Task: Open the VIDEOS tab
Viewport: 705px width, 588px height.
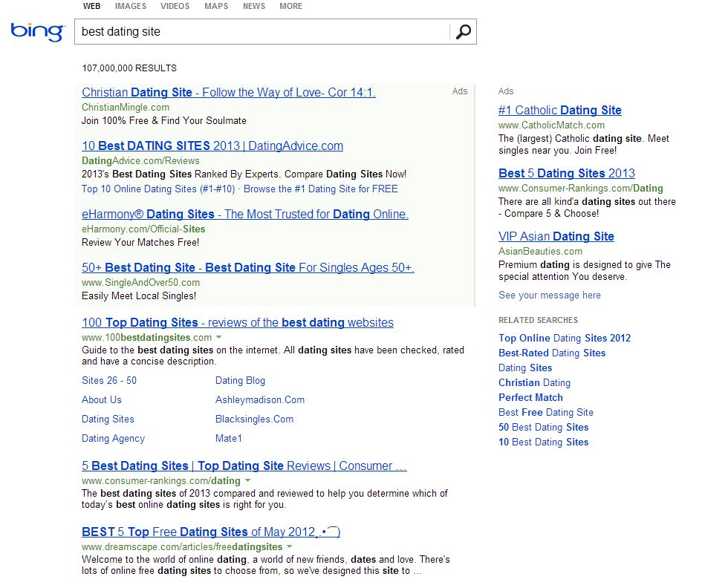Action: pos(175,6)
